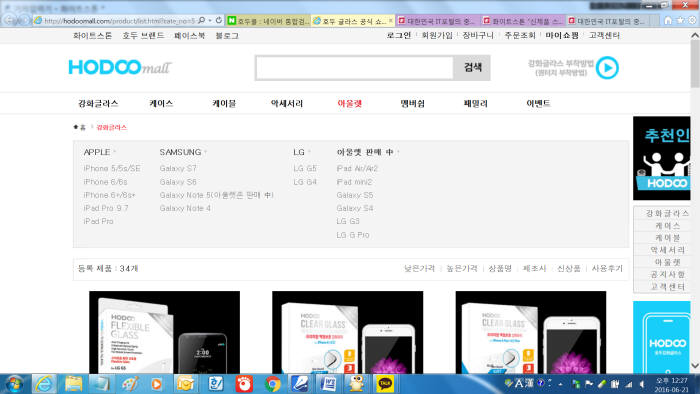The image size is (700, 394).
Task: Open the iPad Pro 9.7 link
Action: pyautogui.click(x=106, y=208)
